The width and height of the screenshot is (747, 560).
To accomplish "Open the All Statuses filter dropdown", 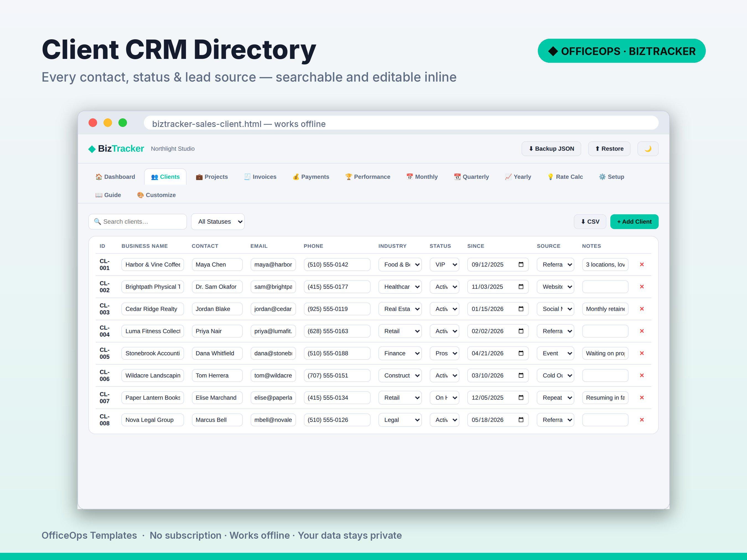I will coord(217,222).
